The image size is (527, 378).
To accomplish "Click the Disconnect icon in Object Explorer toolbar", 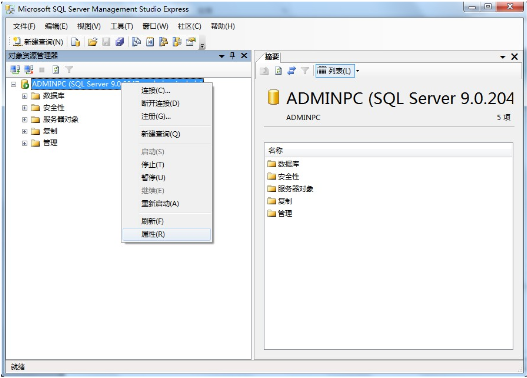I will click(29, 70).
